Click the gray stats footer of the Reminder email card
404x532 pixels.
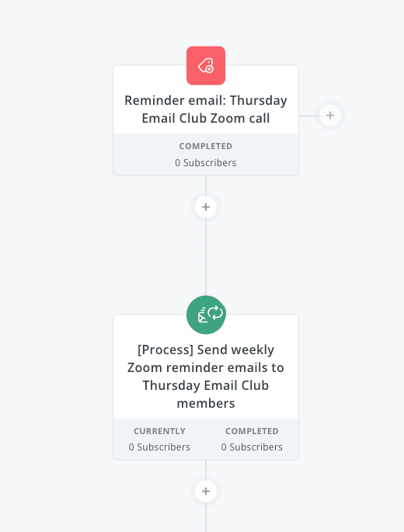click(206, 155)
